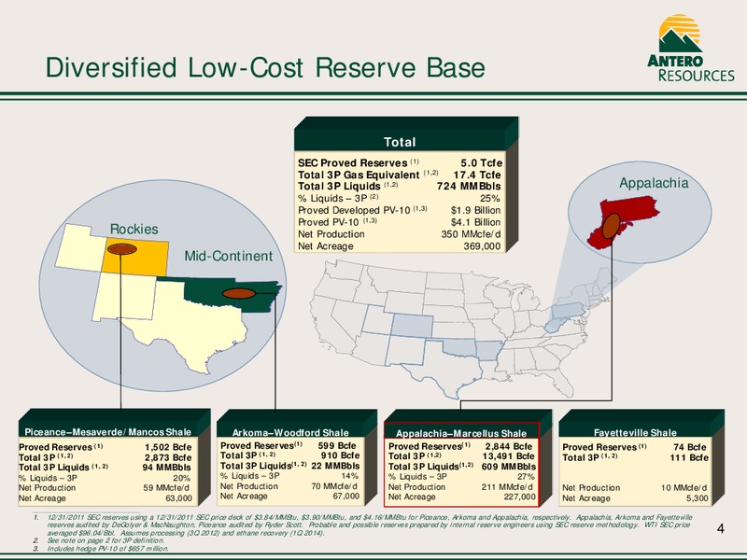Click the Appalachia–Marcellus Shale header
This screenshot has width=747, height=560.
click(461, 433)
